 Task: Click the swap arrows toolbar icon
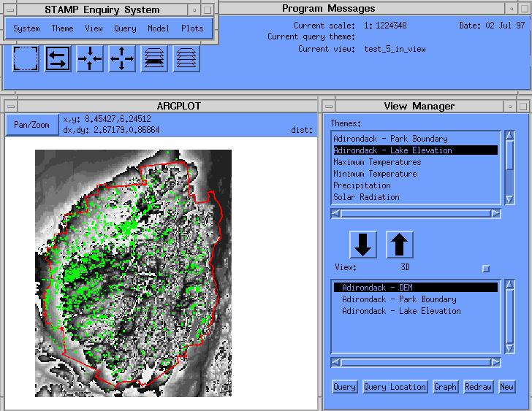[58, 58]
